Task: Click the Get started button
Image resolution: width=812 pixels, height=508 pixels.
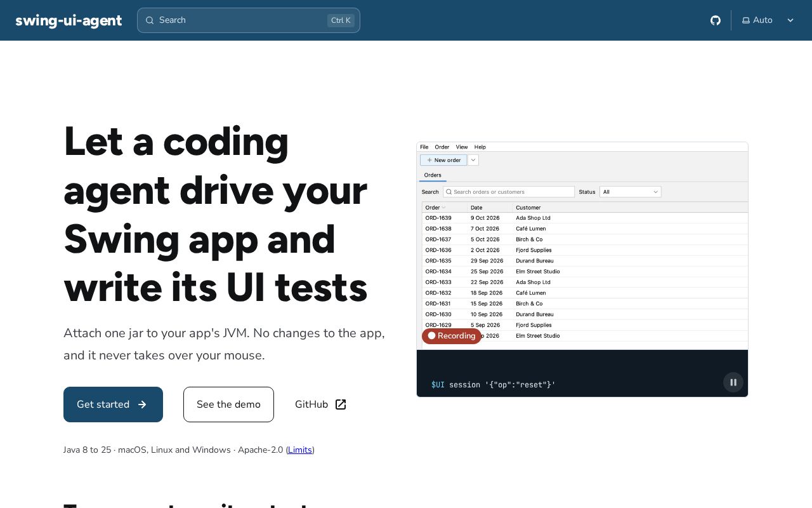Action: (113, 404)
